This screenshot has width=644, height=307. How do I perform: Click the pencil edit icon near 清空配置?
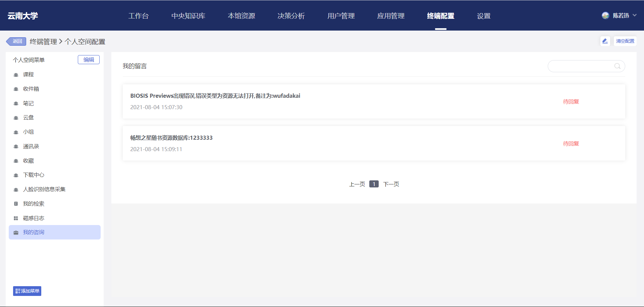coord(605,41)
